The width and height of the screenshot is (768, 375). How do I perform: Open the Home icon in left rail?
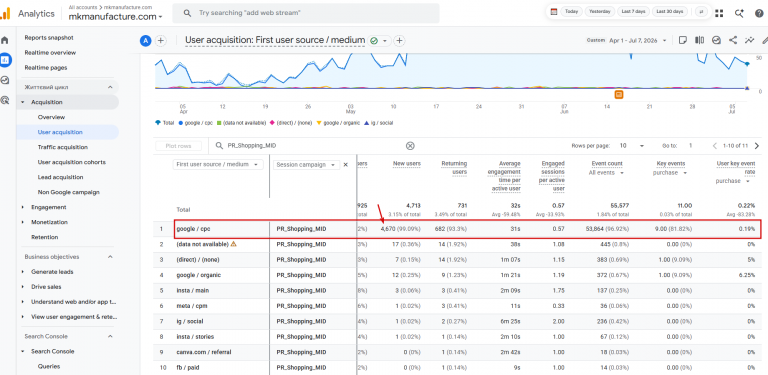pyautogui.click(x=5, y=40)
